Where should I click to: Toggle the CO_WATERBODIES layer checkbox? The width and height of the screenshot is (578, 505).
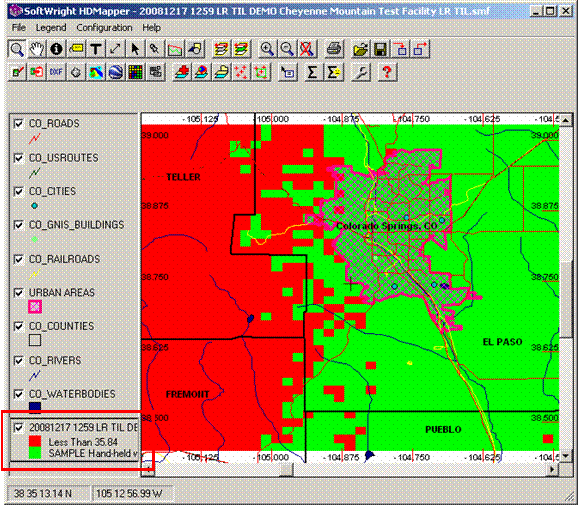point(18,394)
